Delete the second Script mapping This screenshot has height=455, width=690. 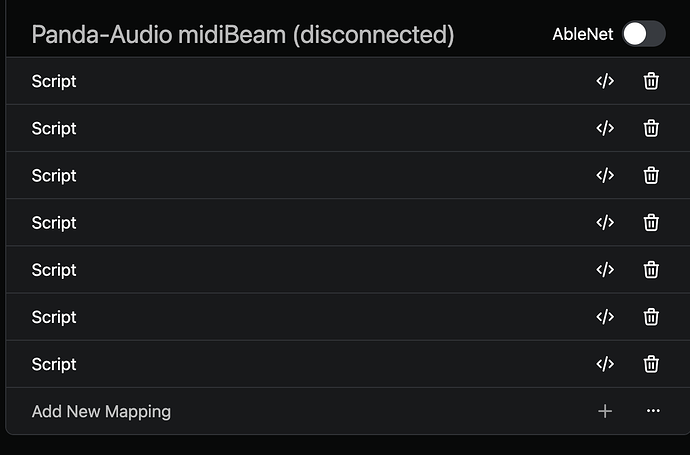coord(651,128)
